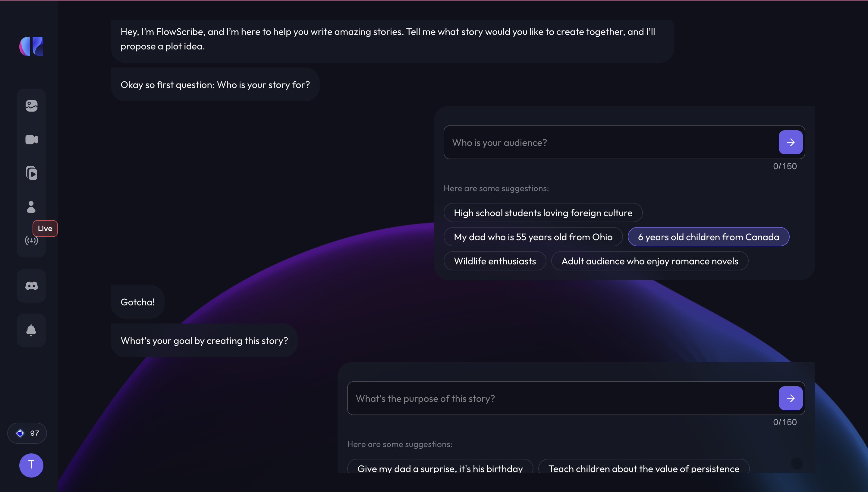Choose 'Adult audience who enjoy romance novels' chip
The width and height of the screenshot is (868, 492).
coord(649,261)
